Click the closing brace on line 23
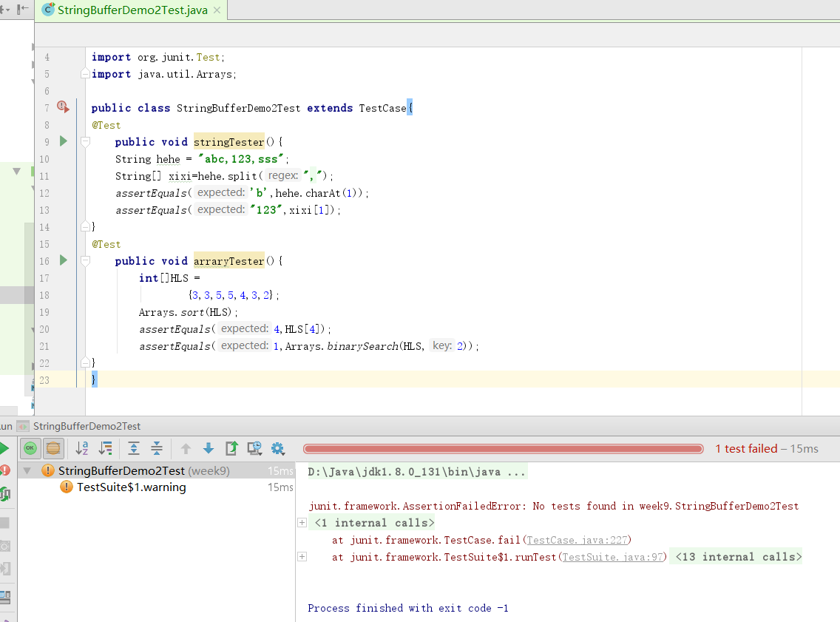 click(x=95, y=379)
